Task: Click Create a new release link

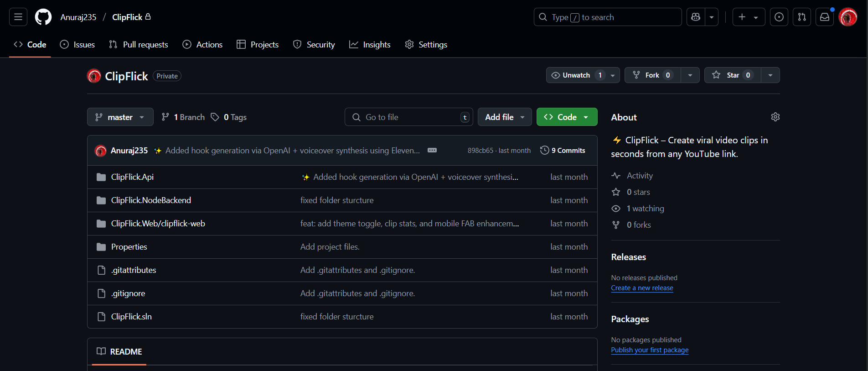Action: click(x=642, y=288)
